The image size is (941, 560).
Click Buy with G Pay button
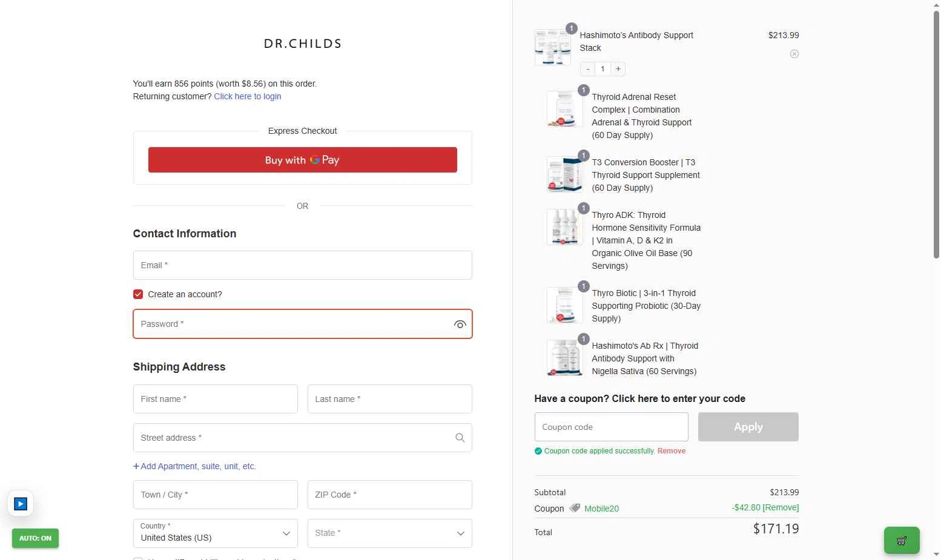[x=303, y=160]
